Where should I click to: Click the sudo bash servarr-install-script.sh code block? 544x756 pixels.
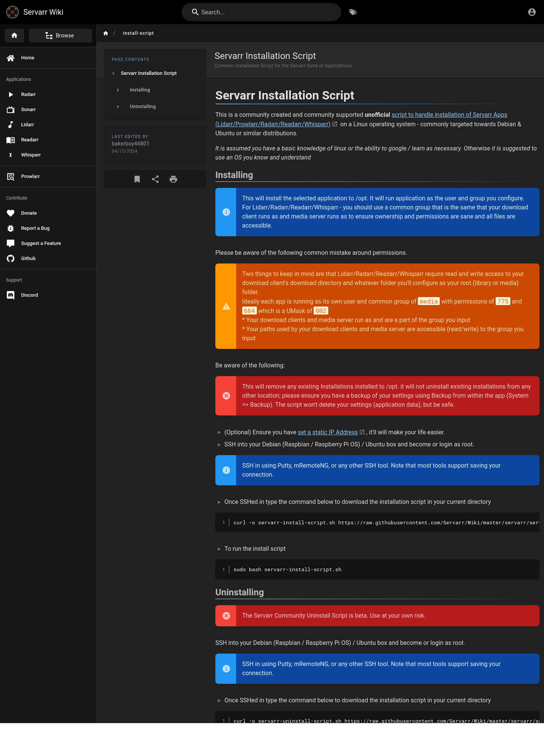point(377,569)
